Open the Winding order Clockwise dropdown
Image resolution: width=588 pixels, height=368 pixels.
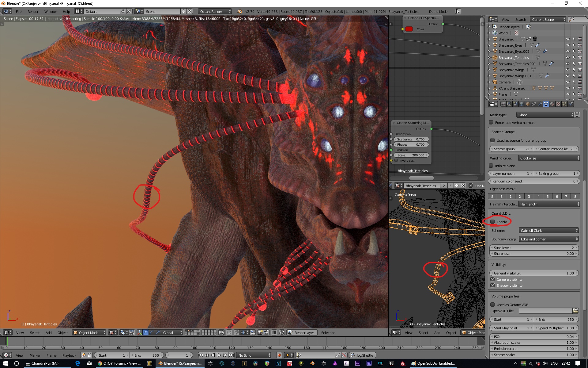click(x=549, y=158)
